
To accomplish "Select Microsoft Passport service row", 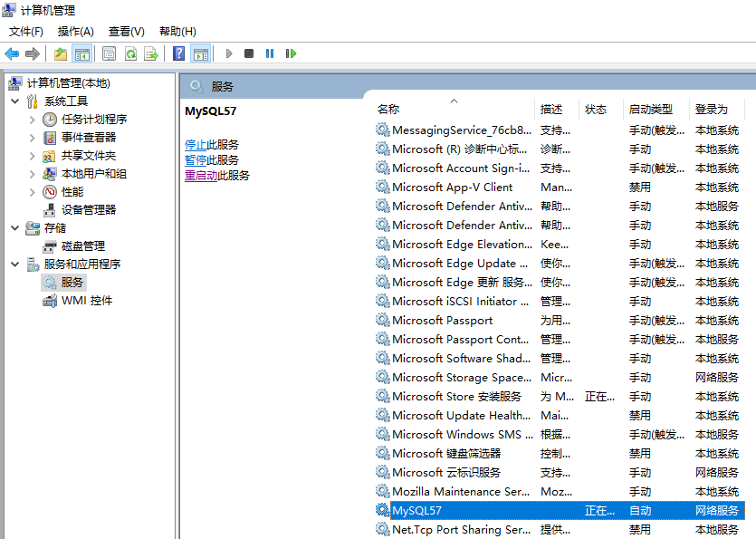I will point(560,321).
